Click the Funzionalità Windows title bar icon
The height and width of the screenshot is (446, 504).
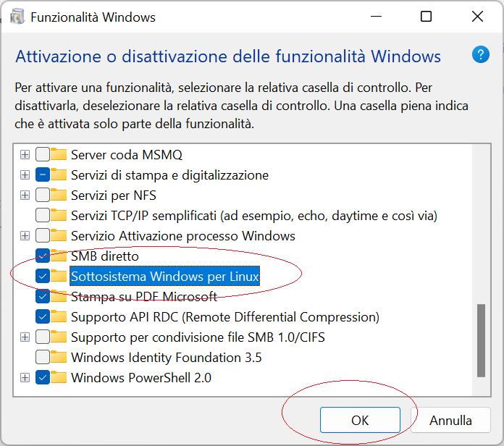point(17,17)
